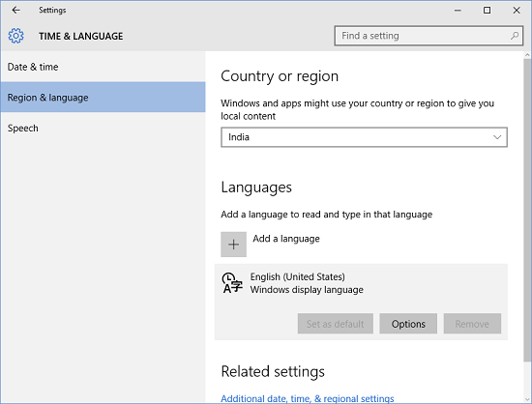Maximize the Settings window

pos(487,11)
